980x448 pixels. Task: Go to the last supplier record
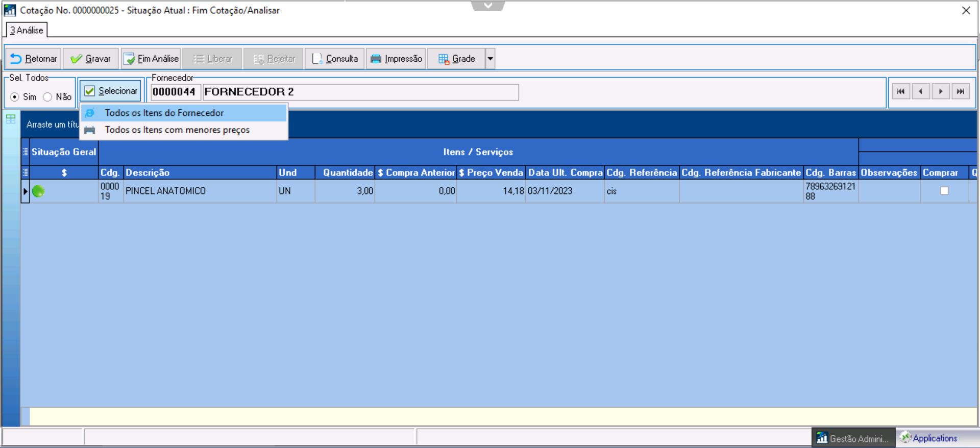point(961,91)
